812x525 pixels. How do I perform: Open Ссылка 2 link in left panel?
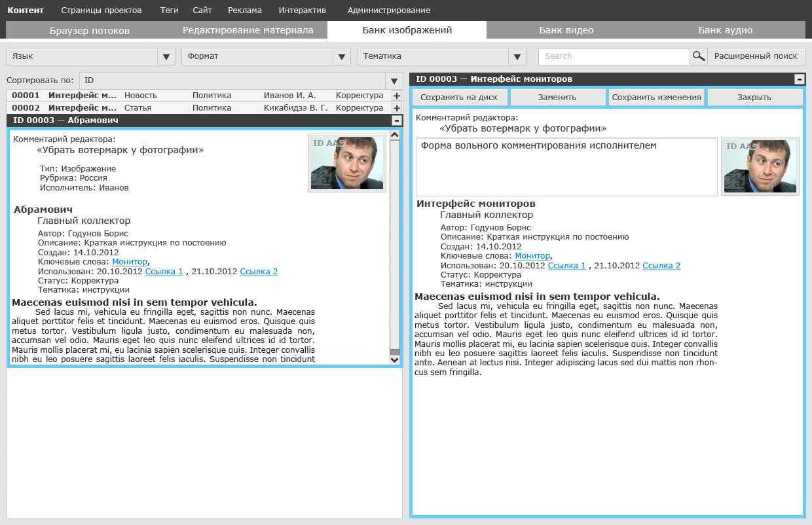point(259,271)
